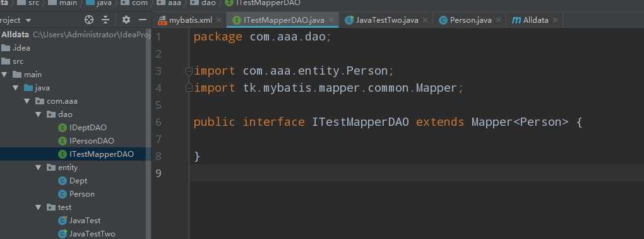Viewport: 644px width, 239px height.
Task: Collapse the dao package folder
Action: (39, 114)
